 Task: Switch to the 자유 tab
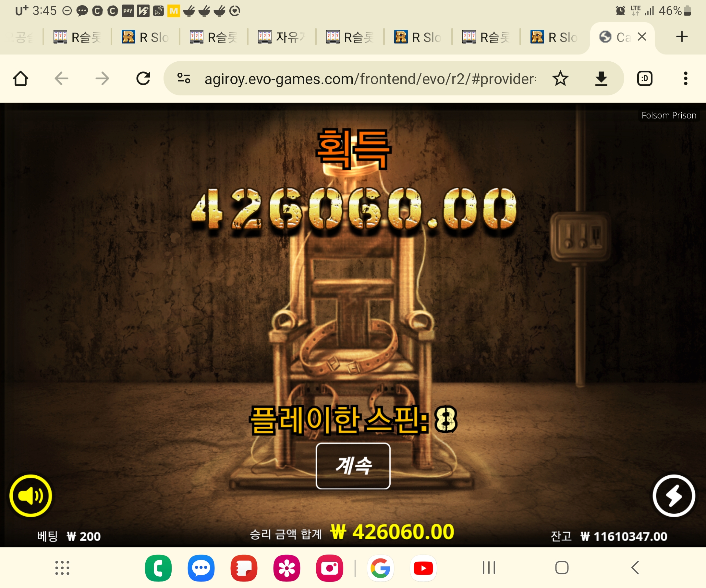pos(281,37)
